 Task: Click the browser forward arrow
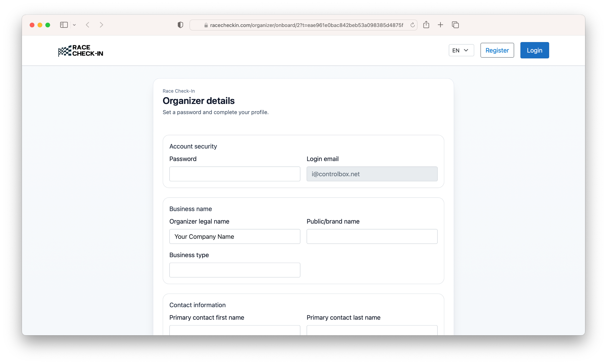click(x=101, y=25)
